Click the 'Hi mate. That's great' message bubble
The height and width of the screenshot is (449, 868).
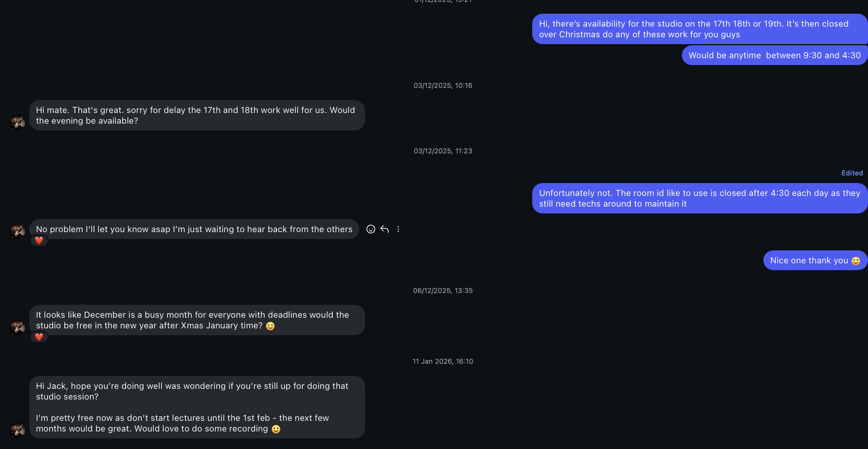pyautogui.click(x=197, y=115)
